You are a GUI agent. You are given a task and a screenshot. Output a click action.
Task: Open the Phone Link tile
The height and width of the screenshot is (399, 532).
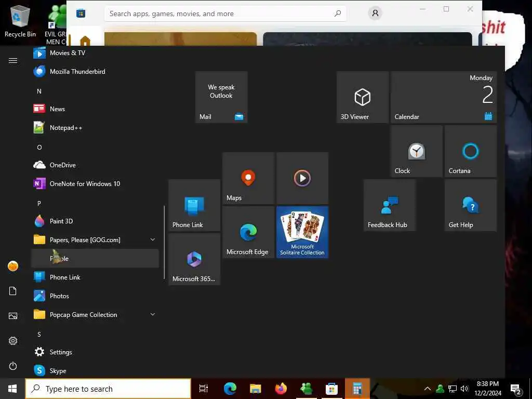194,205
